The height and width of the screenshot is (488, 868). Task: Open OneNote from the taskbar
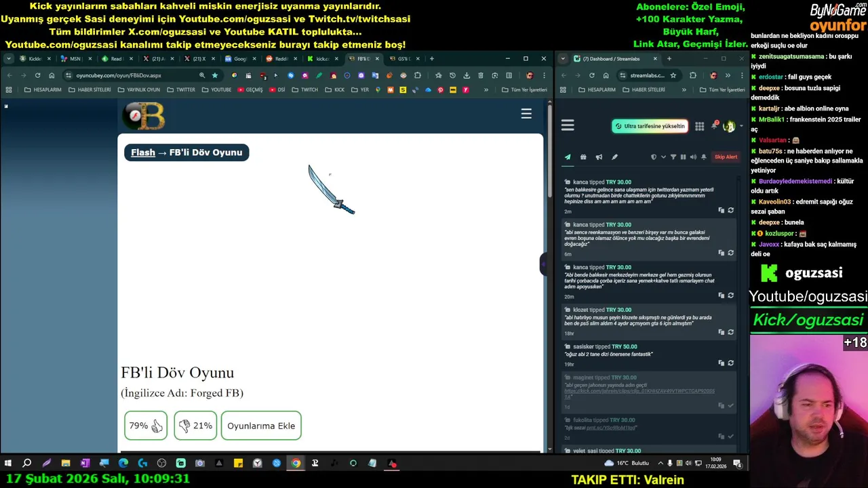tap(85, 464)
